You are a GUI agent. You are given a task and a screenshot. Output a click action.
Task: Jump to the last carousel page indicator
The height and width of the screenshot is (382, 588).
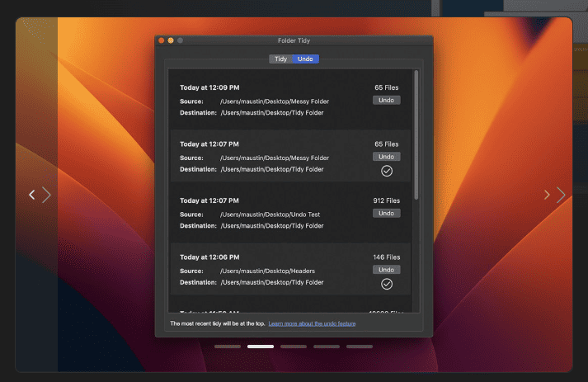coord(360,347)
